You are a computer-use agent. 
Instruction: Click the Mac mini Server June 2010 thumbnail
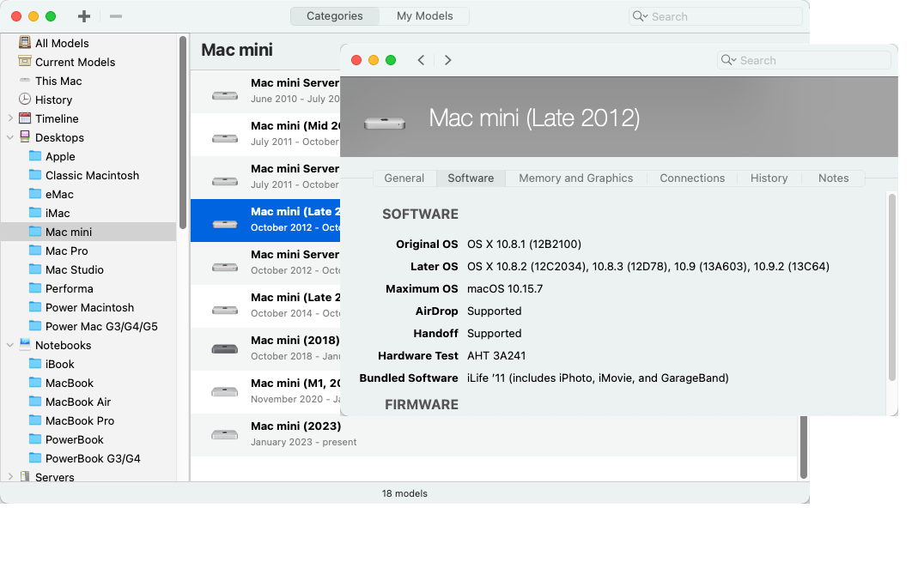(x=224, y=95)
